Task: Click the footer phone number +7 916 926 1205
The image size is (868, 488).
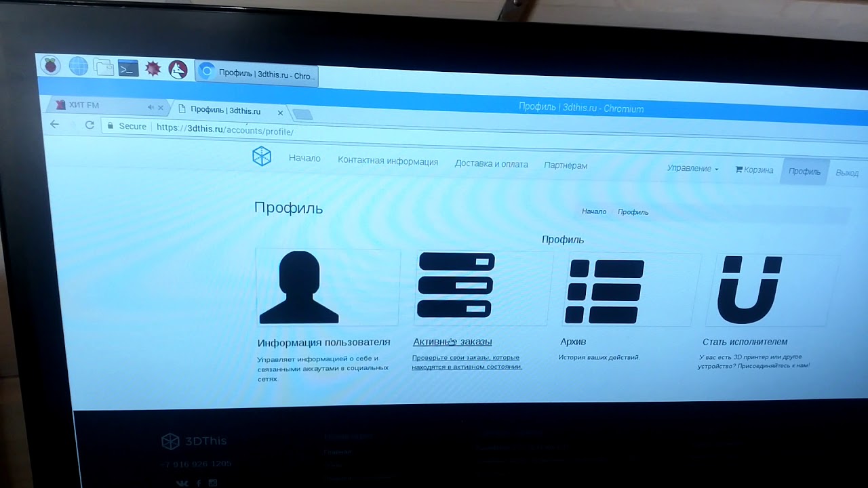Action: (197, 464)
